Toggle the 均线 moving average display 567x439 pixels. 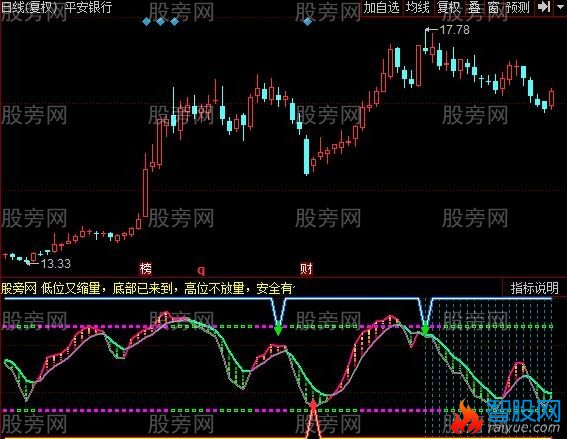[x=417, y=7]
